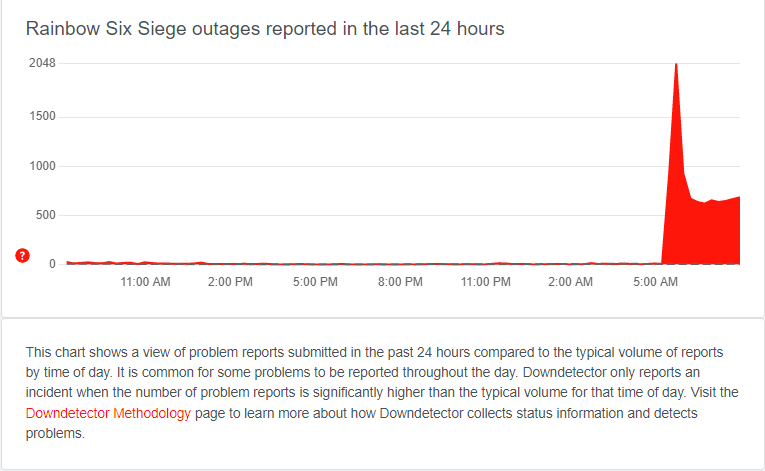765x471 pixels.
Task: Open the Downdetector Methodology link
Action: click(x=108, y=413)
